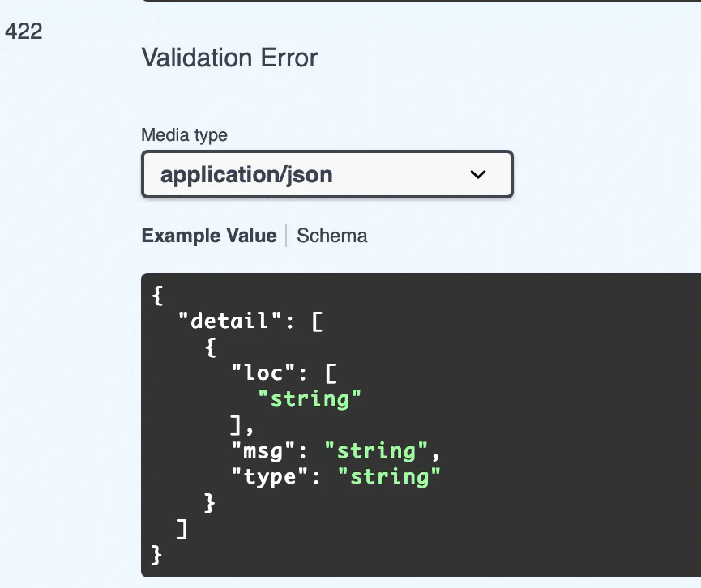
Task: Click the closing bracket with comma ending the loc array
Action: (241, 424)
